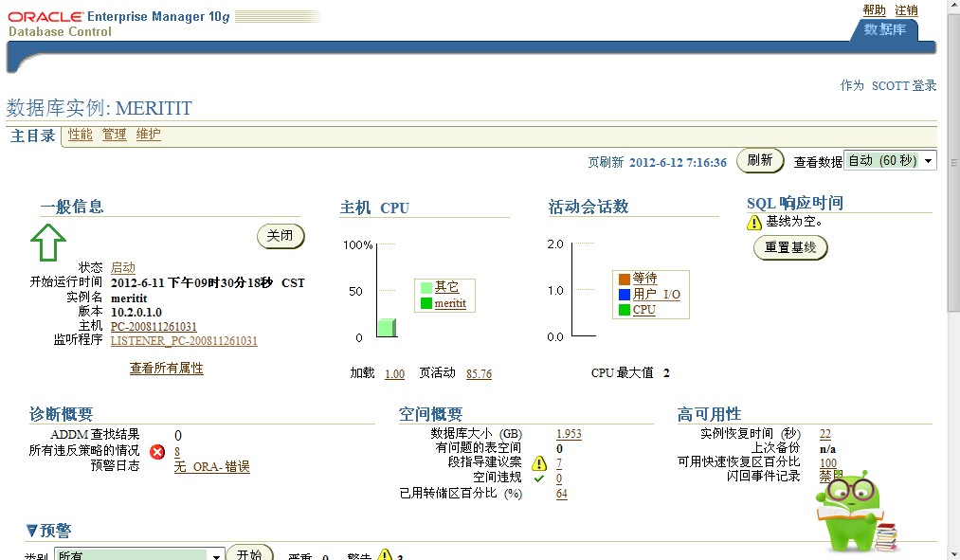Open the policy violations count 8 link
The height and width of the screenshot is (560, 960).
177,452
